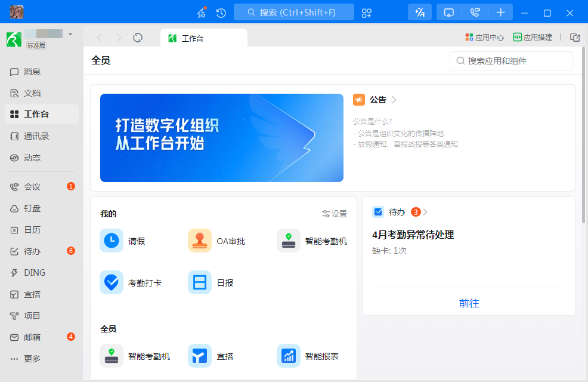
Task: Open the 智能报表 app icon
Action: point(289,356)
